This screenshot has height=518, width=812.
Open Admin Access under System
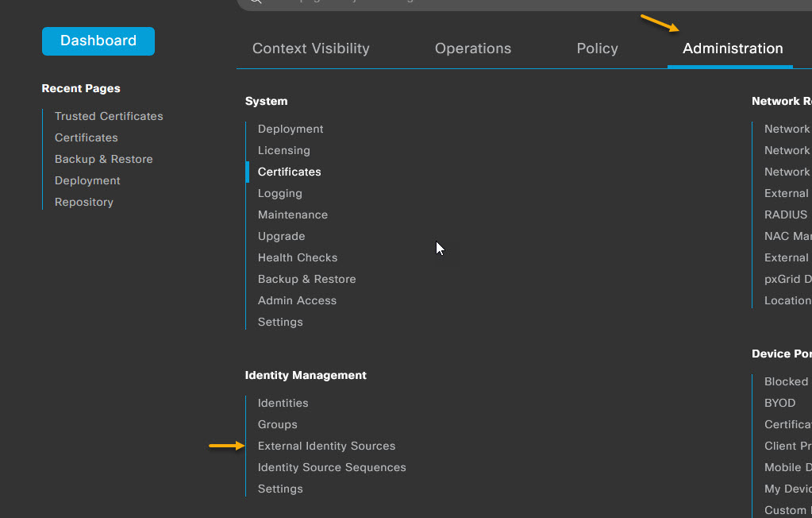(x=297, y=301)
